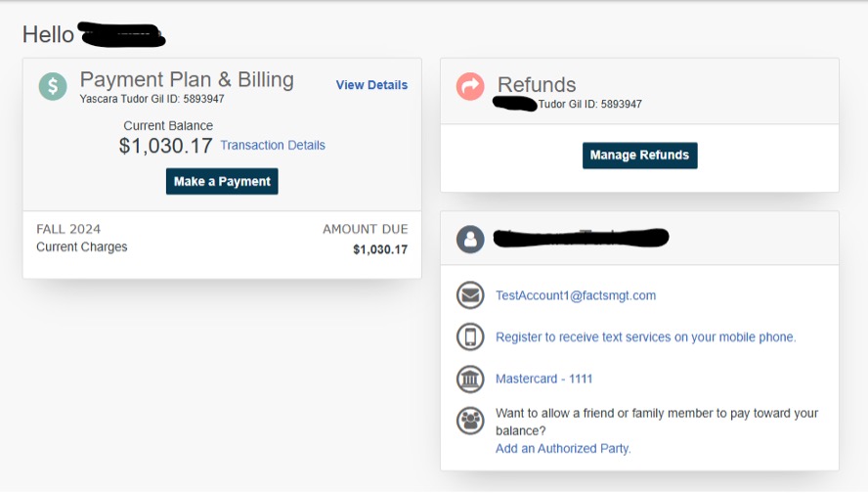Click the large Current Balance amount
Viewport: 868px width, 493px height.
[x=165, y=146]
